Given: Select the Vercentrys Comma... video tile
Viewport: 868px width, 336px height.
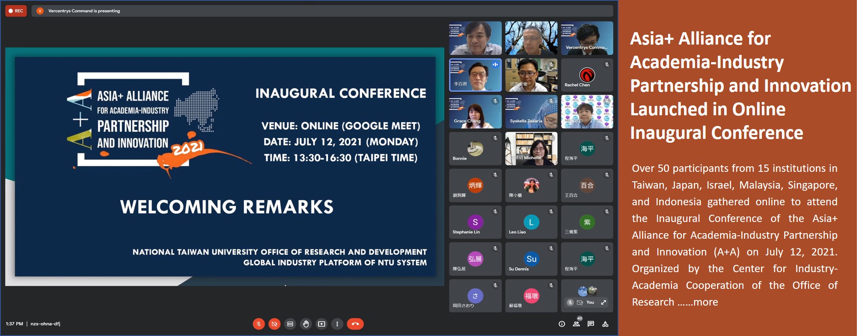Looking at the screenshot, I should pos(587,38).
